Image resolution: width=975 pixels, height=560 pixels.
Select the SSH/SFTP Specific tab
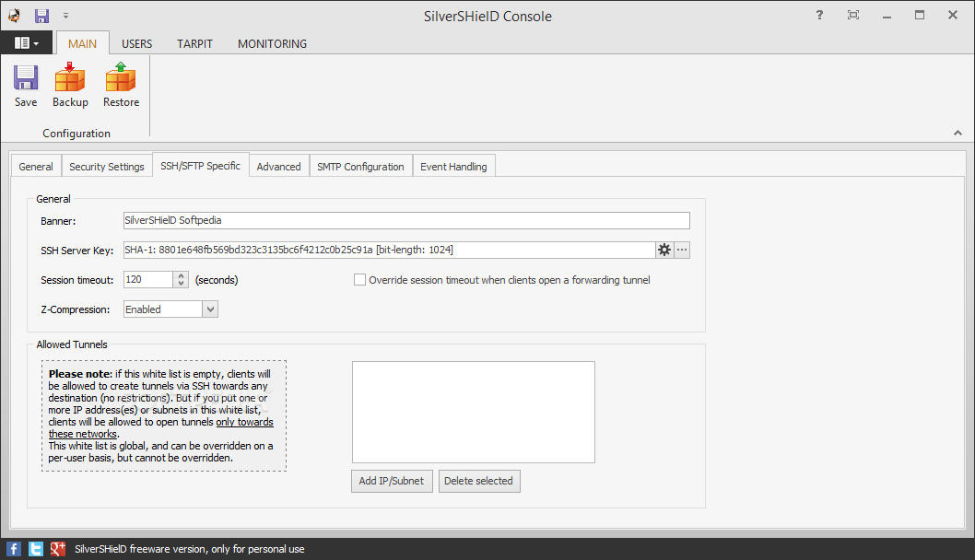coord(200,165)
